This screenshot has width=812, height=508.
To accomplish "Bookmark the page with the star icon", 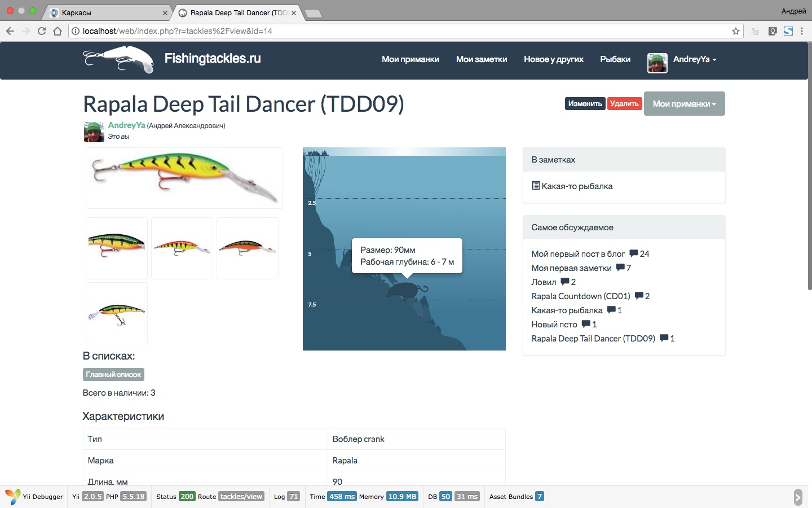I will tap(735, 31).
